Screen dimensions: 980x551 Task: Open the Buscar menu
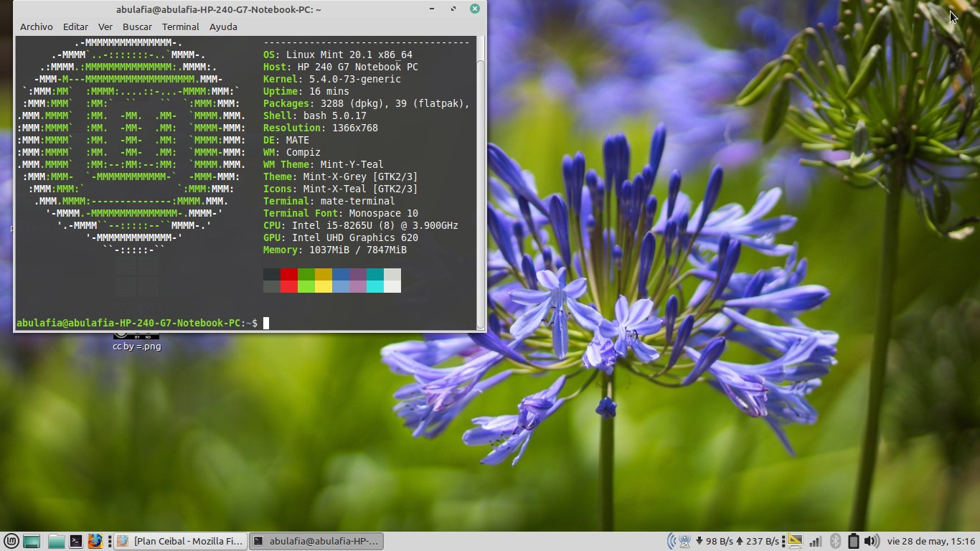pos(137,27)
